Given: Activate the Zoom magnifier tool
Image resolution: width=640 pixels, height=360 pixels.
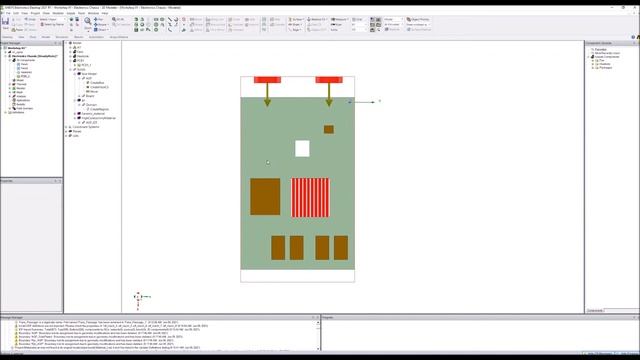Looking at the screenshot, I should tap(88, 21).
